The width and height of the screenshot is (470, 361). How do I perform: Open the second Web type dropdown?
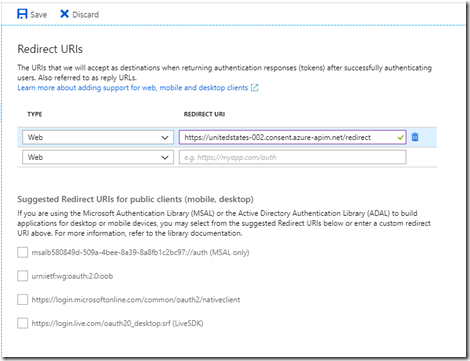coord(98,157)
